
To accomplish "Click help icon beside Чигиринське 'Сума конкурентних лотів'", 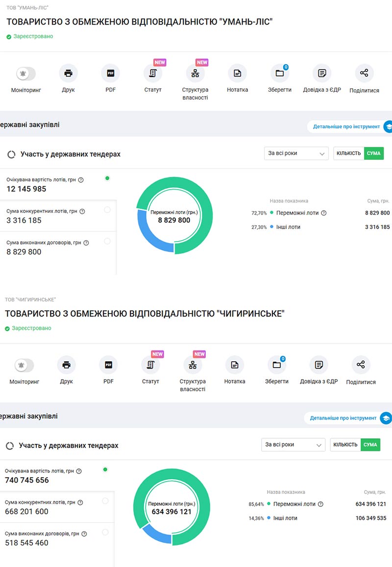I will [80, 502].
